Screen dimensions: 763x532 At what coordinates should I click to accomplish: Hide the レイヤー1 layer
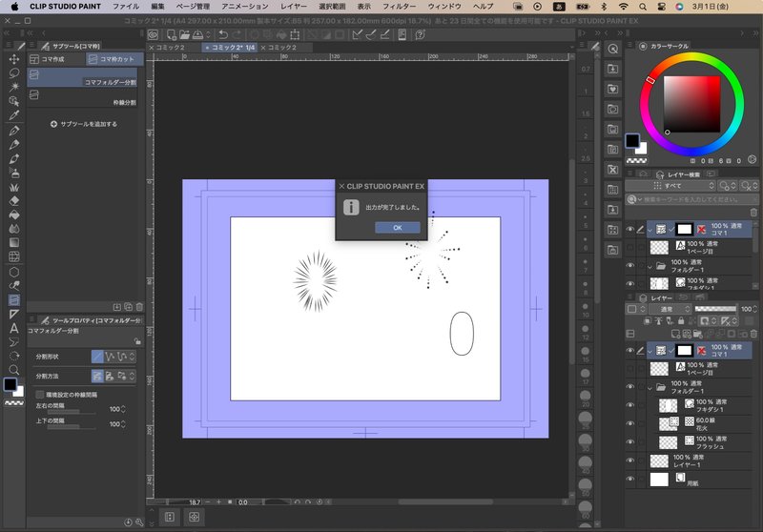630,461
